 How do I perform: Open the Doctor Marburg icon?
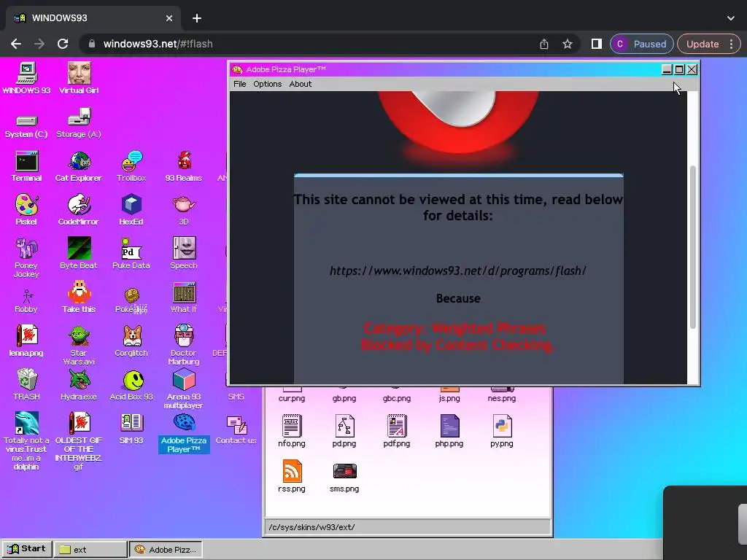pos(183,345)
